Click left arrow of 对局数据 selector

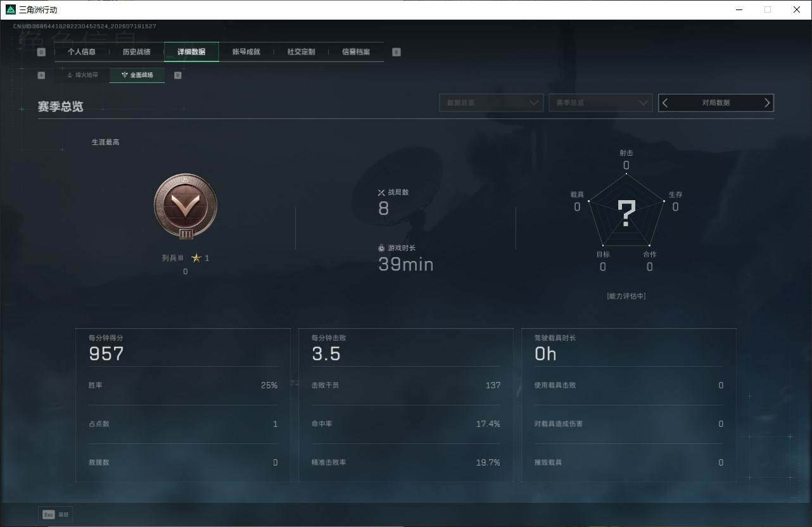pyautogui.click(x=665, y=103)
